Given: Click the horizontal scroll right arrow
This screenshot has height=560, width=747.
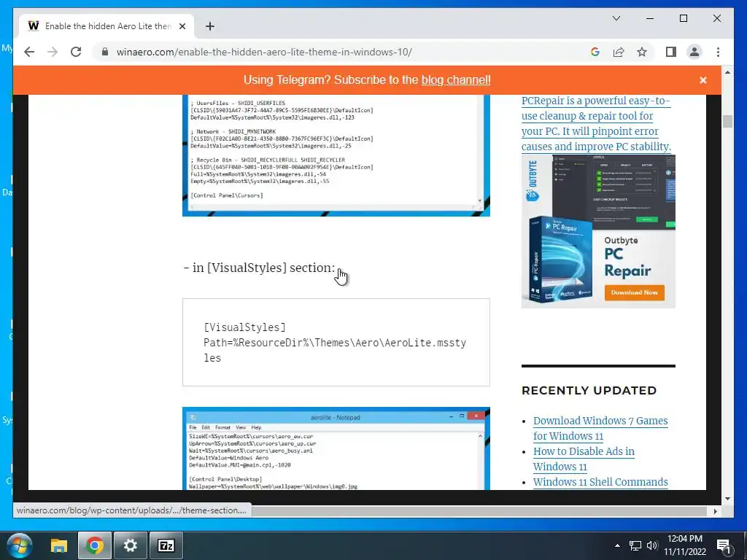Looking at the screenshot, I should pyautogui.click(x=715, y=511).
